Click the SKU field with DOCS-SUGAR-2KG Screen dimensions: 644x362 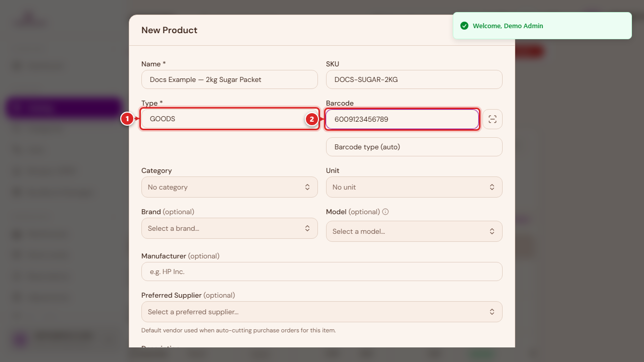[414, 79]
